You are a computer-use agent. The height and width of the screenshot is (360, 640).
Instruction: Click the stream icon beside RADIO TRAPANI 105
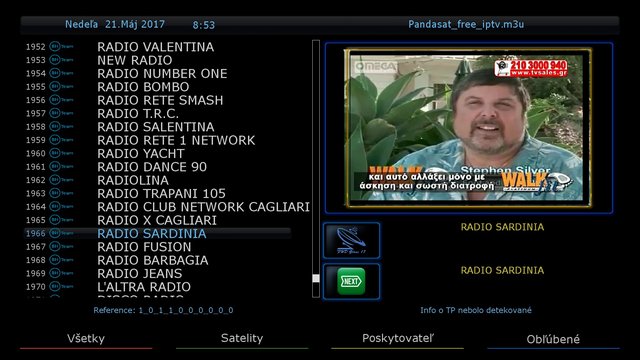(x=61, y=193)
